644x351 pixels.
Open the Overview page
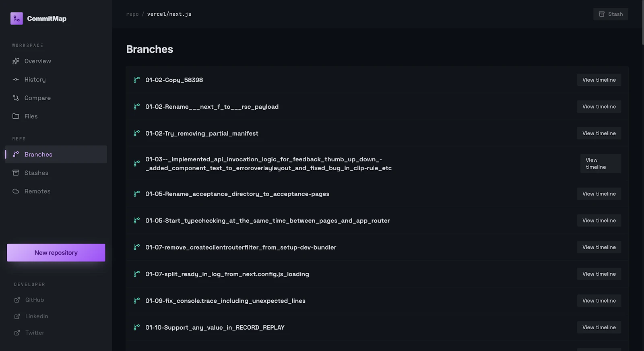(x=56, y=61)
